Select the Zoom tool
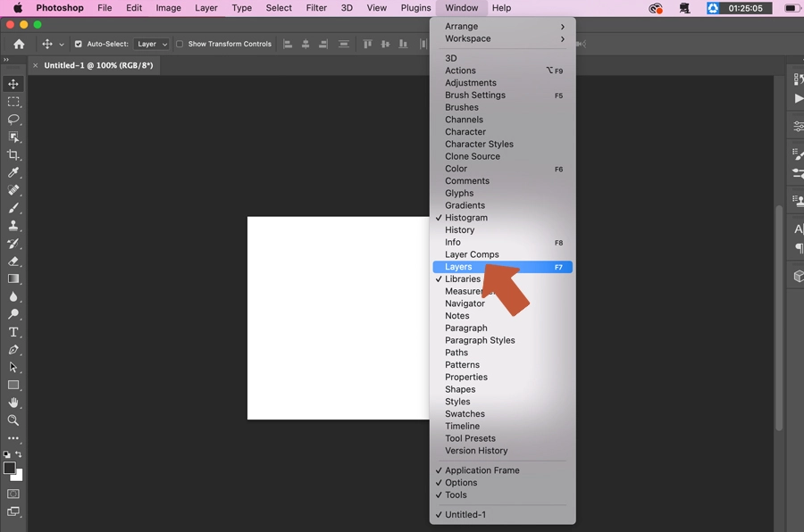The width and height of the screenshot is (804, 532). (x=13, y=420)
